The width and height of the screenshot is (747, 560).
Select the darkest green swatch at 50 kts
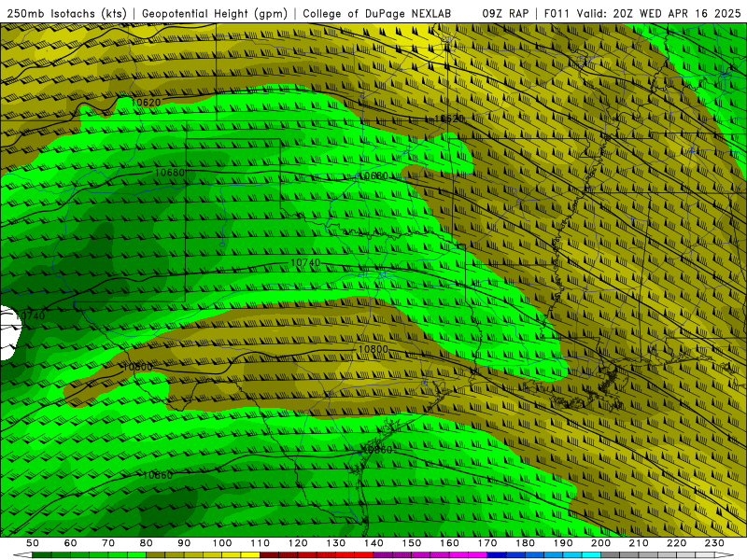click(x=42, y=555)
